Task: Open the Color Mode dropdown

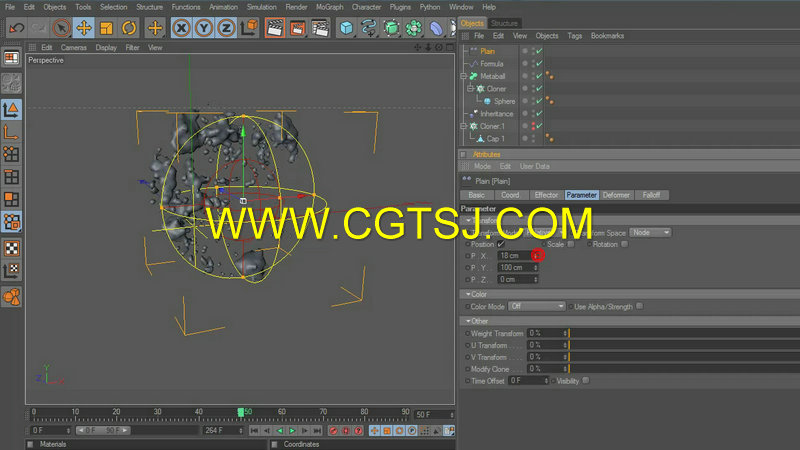Action: pyautogui.click(x=537, y=306)
